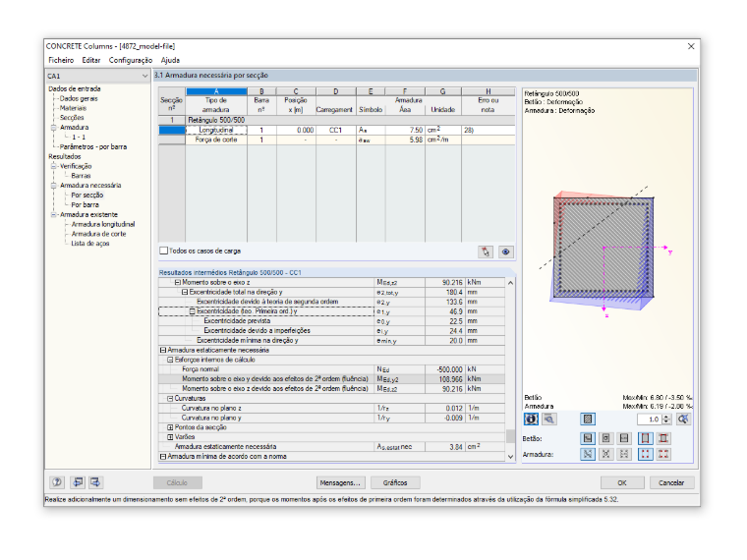Click the help question mark icon
The height and width of the screenshot is (560, 747).
pos(57,482)
